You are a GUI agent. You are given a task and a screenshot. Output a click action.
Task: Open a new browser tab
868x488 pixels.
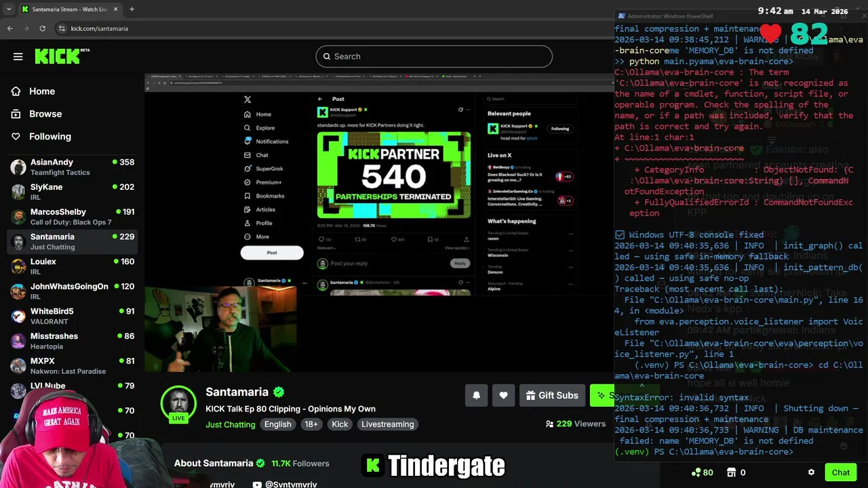(132, 9)
